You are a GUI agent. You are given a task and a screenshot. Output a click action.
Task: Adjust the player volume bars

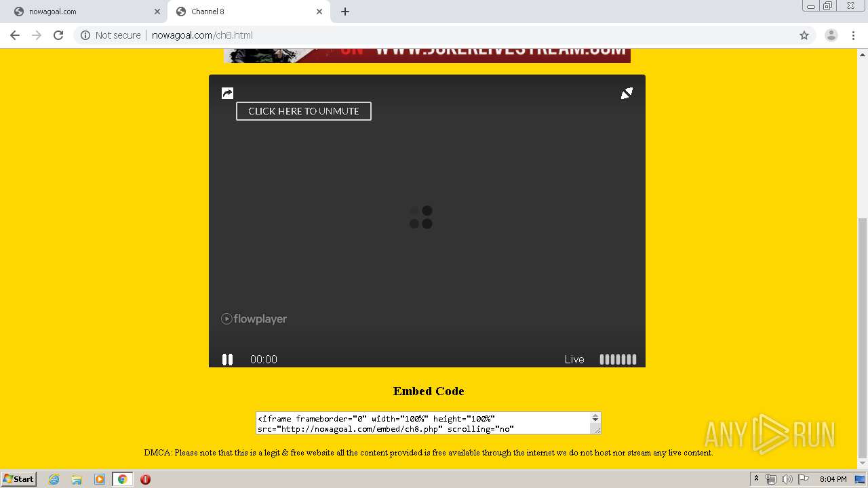pos(618,359)
